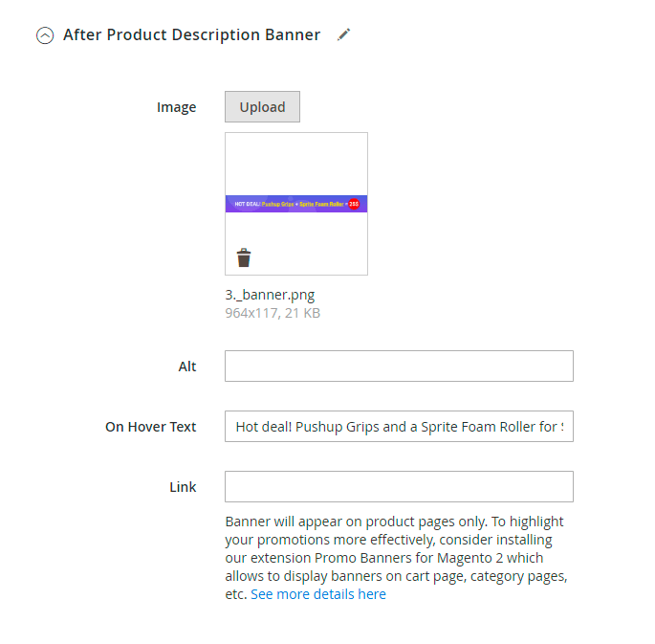
Task: Select the Link input field
Action: pyautogui.click(x=399, y=487)
